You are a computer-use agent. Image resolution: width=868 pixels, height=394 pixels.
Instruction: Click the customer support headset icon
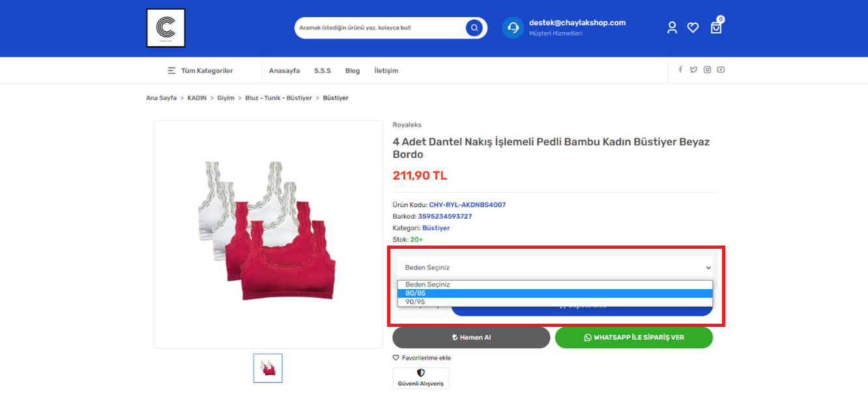(x=513, y=28)
